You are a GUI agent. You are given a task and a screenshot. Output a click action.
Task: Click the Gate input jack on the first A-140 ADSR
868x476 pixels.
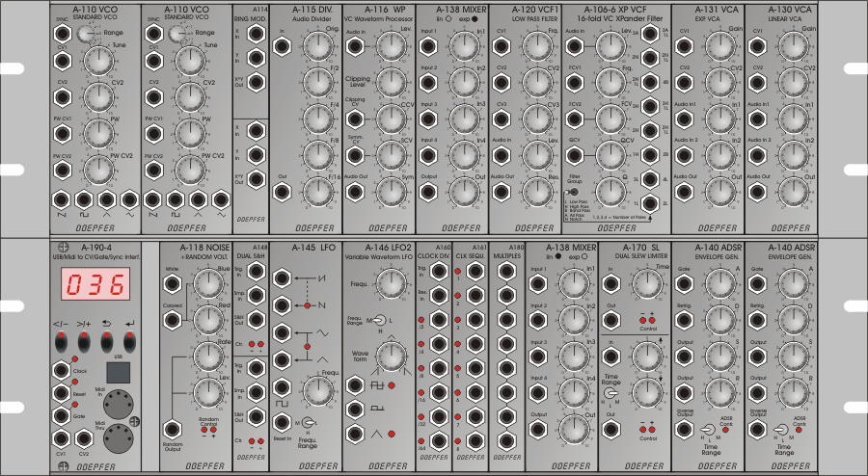(685, 283)
